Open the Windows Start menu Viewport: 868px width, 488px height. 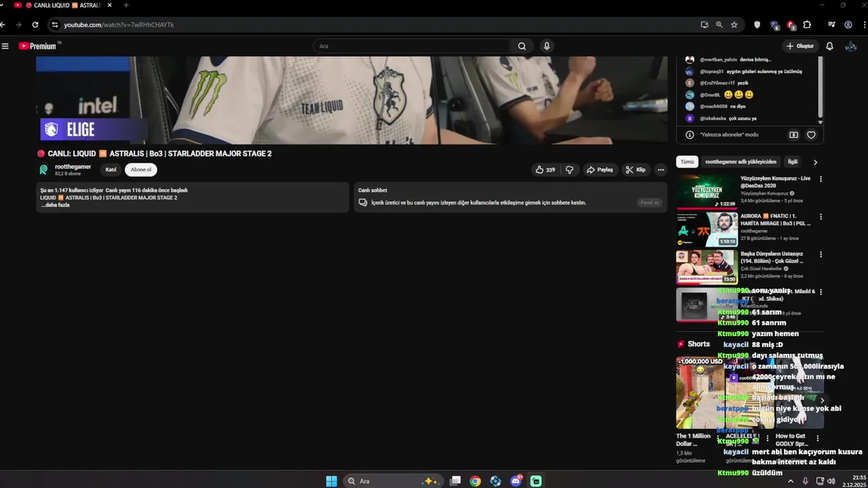click(331, 481)
